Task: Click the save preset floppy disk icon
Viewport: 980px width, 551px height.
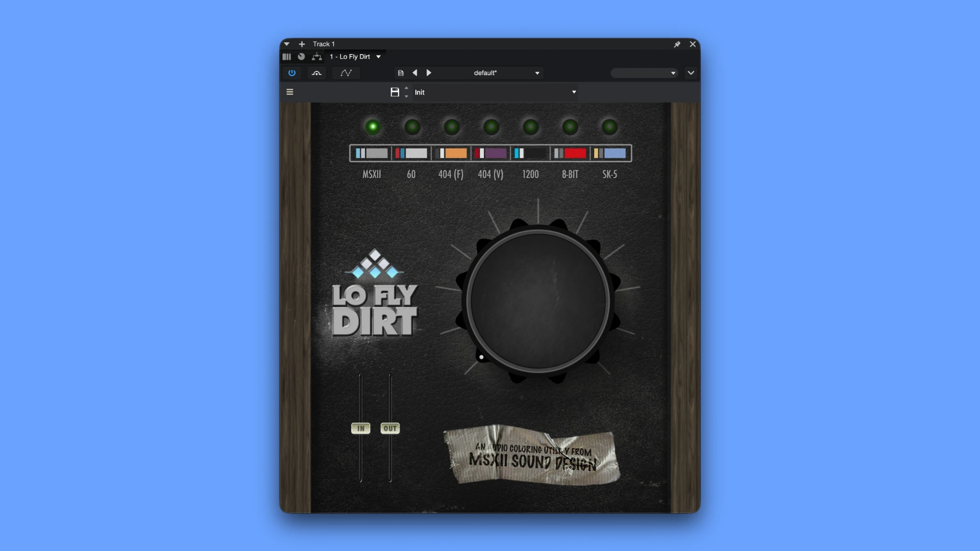Action: coord(395,92)
